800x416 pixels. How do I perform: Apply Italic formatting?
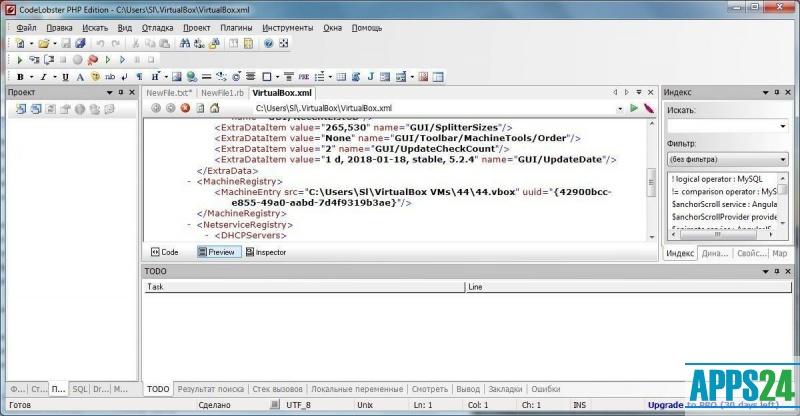pos(43,77)
